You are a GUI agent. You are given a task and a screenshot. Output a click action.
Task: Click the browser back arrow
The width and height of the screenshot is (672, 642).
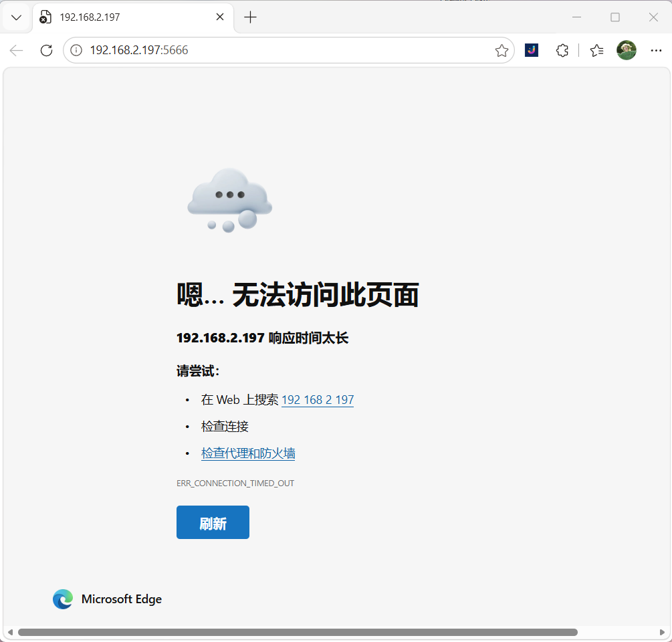pyautogui.click(x=16, y=51)
